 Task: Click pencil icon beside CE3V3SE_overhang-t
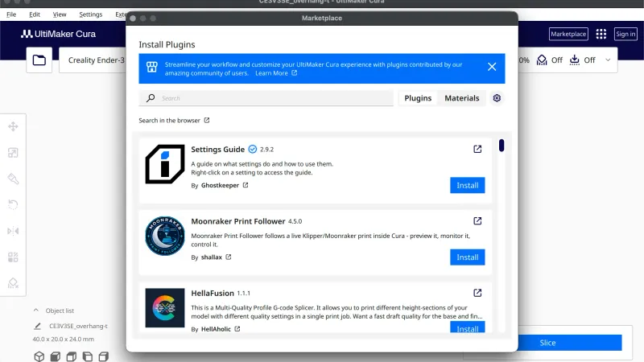[37, 326]
